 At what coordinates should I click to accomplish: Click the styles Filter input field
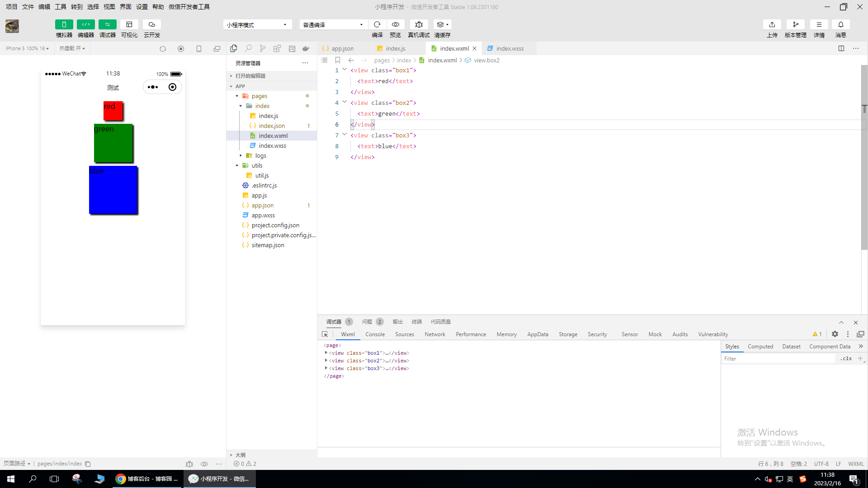coord(778,359)
